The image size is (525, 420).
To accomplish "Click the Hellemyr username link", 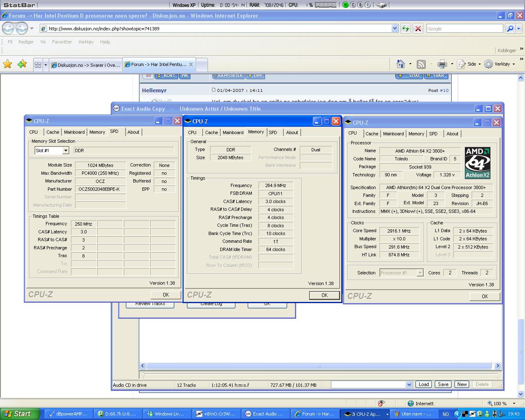I will (x=154, y=90).
